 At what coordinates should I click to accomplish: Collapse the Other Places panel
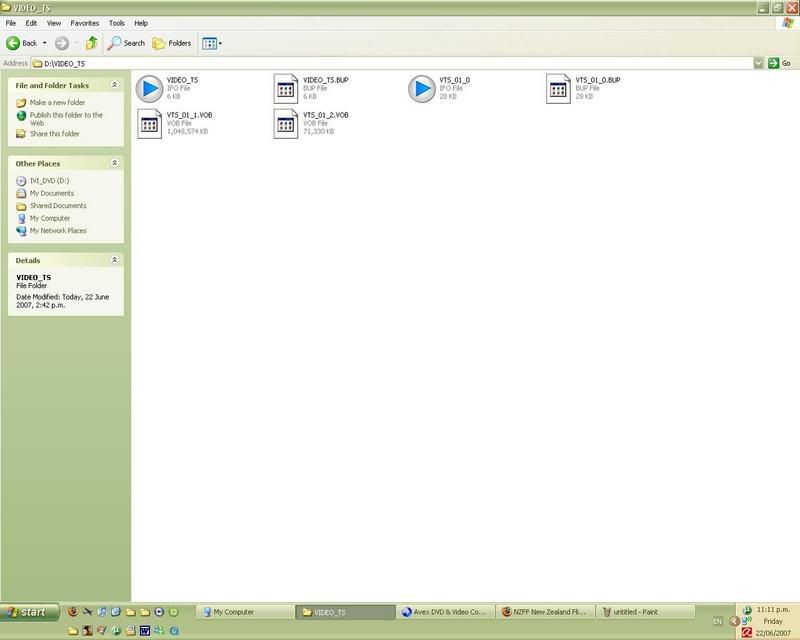[114, 163]
